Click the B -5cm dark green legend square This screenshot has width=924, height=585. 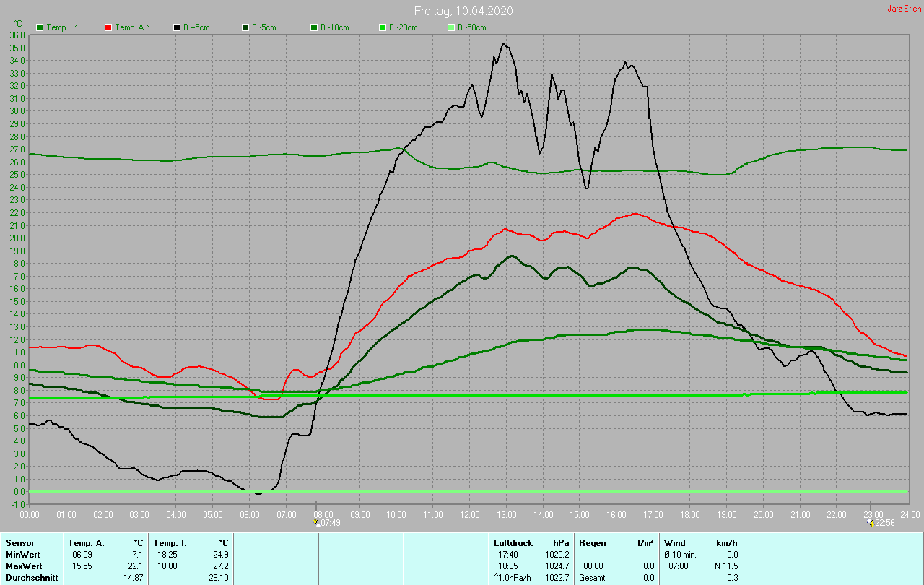tap(245, 27)
